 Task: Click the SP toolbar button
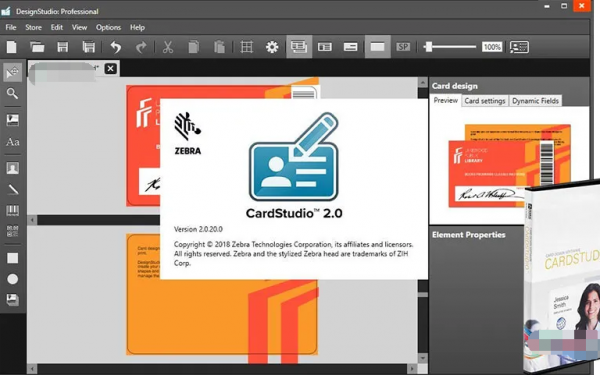coord(403,47)
